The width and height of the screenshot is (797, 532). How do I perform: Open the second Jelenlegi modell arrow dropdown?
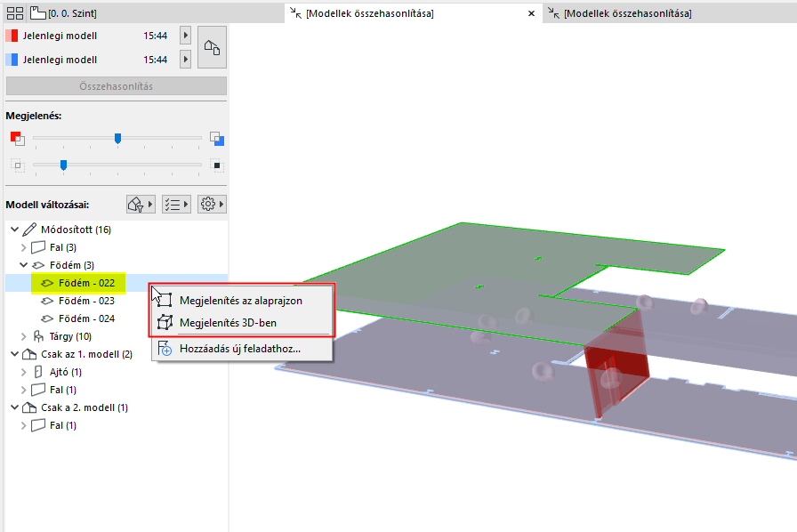(x=186, y=59)
